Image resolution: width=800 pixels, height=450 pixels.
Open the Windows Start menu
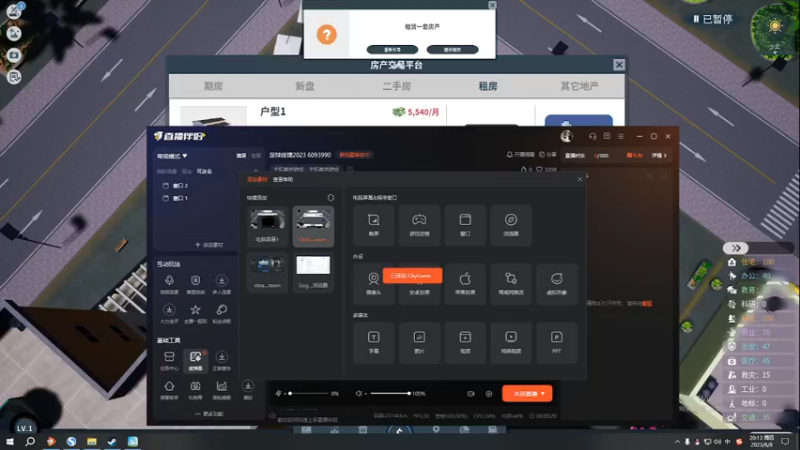click(x=10, y=442)
